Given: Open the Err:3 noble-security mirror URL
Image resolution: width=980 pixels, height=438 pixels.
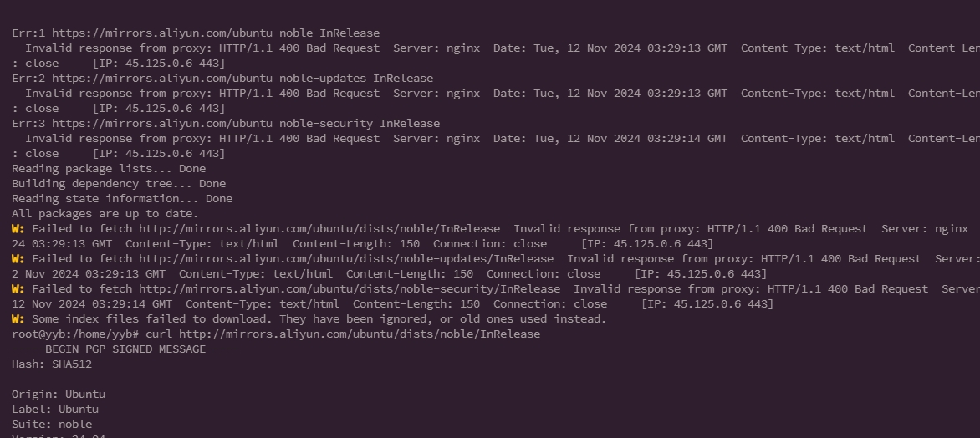Looking at the screenshot, I should [x=162, y=123].
